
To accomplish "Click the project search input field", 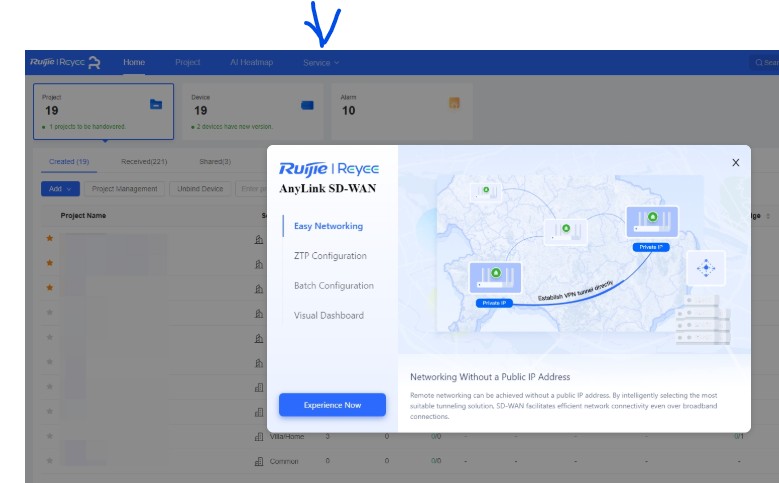I will click(251, 189).
